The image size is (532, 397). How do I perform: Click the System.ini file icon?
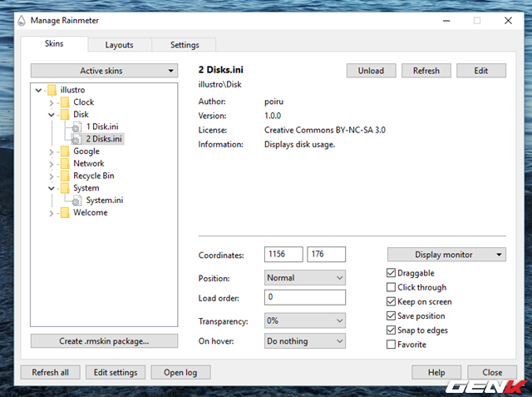76,201
